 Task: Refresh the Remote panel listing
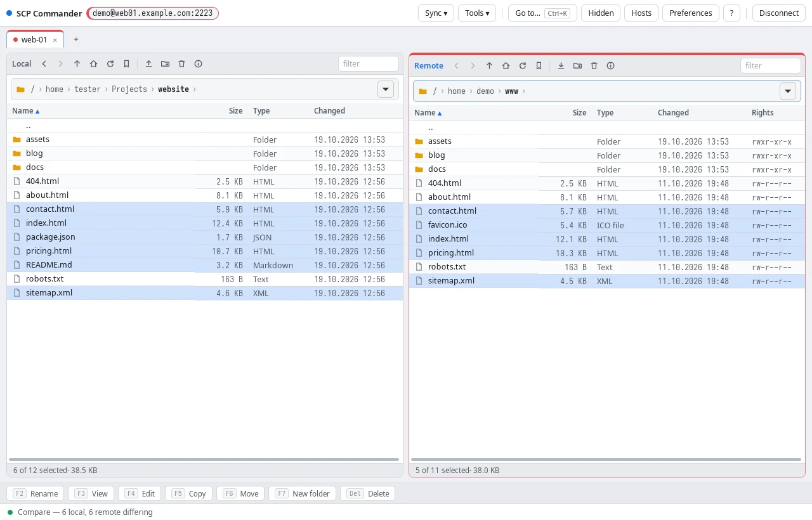[523, 65]
